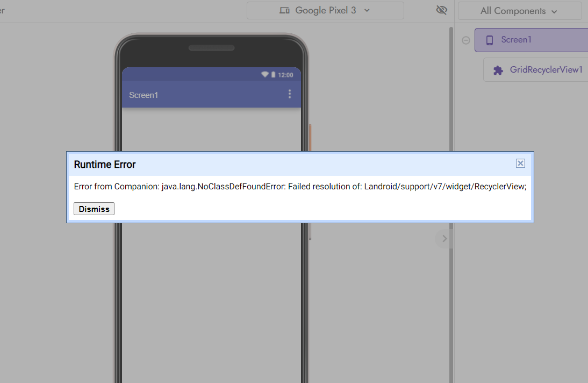
Task: Click the device icon beside Google Pixel 3
Action: coord(284,11)
